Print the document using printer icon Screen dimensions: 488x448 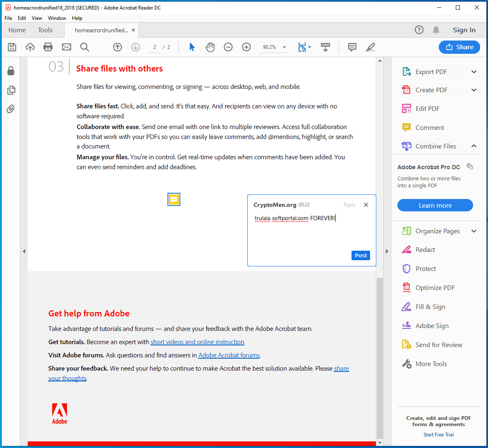click(x=48, y=47)
